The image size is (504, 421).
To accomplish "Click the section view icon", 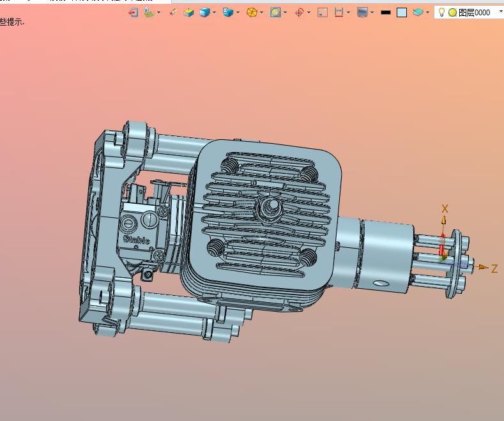I will [x=275, y=13].
